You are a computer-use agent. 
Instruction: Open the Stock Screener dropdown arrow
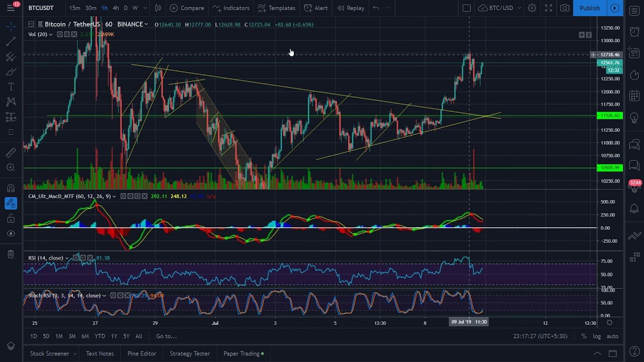pyautogui.click(x=75, y=353)
